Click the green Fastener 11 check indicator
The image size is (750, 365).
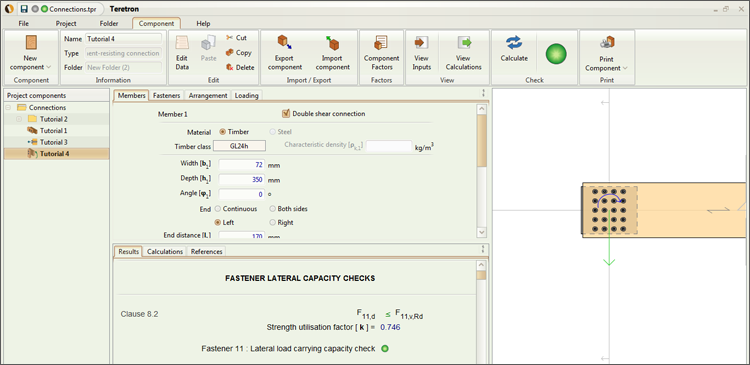pos(385,349)
